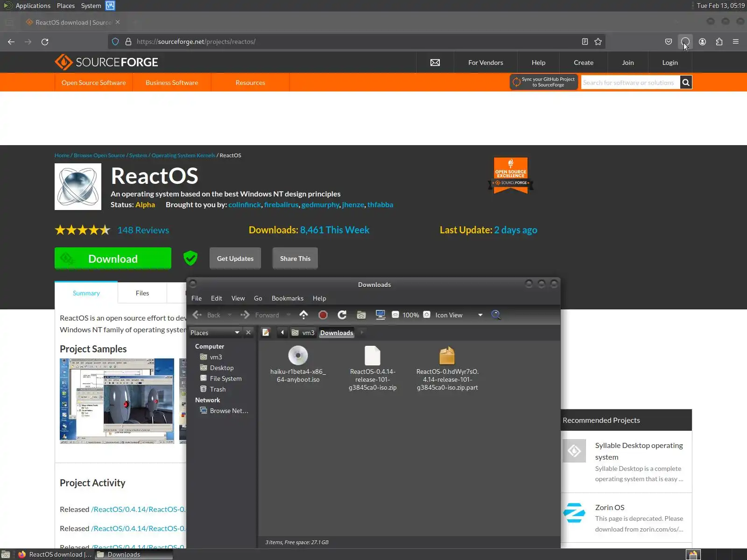Open the SourceForge mail envelope link

[x=435, y=63]
